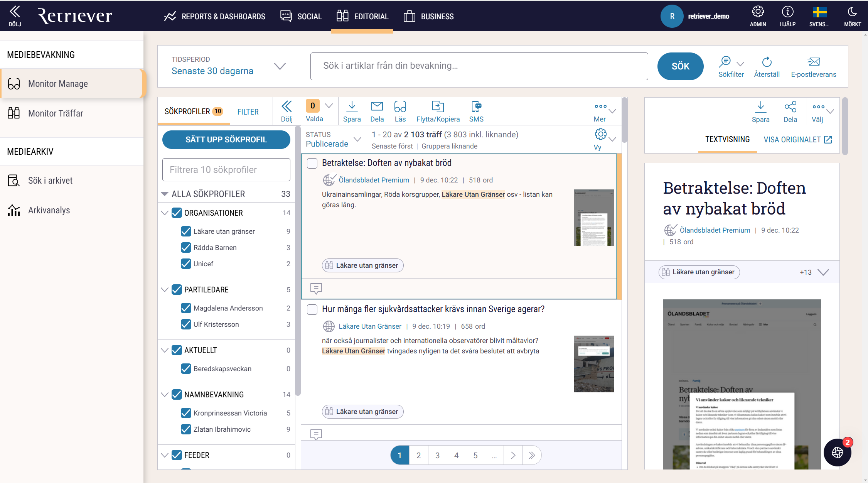The width and height of the screenshot is (868, 483).
Task: Uncheck Kronprinsessan Victoria checkbox
Action: click(186, 413)
